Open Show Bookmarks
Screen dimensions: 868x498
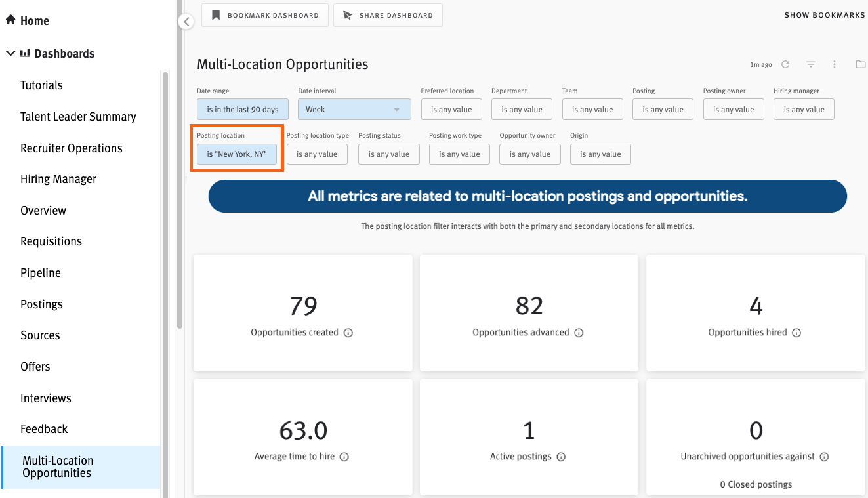(x=825, y=15)
